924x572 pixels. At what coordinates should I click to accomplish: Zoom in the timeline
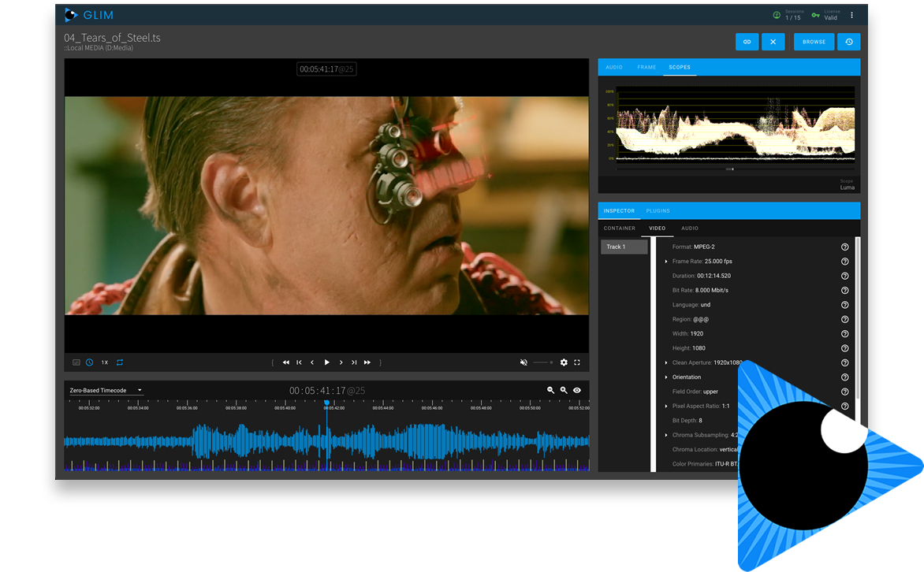point(564,390)
